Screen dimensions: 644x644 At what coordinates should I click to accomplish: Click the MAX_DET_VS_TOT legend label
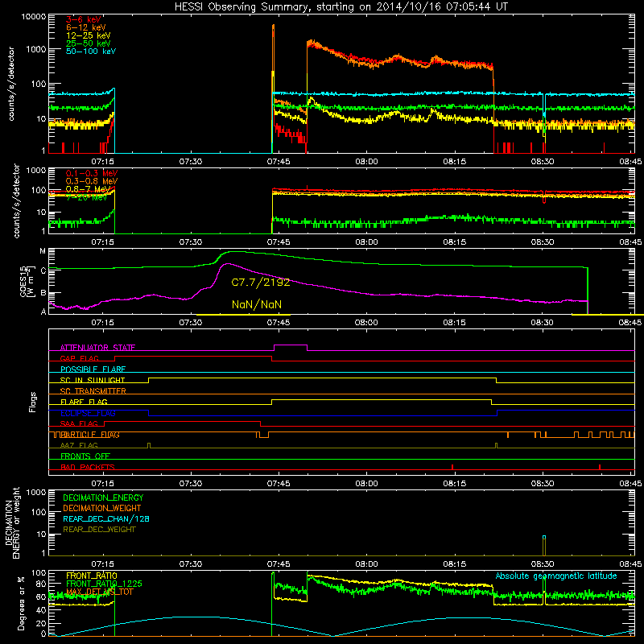(x=99, y=592)
